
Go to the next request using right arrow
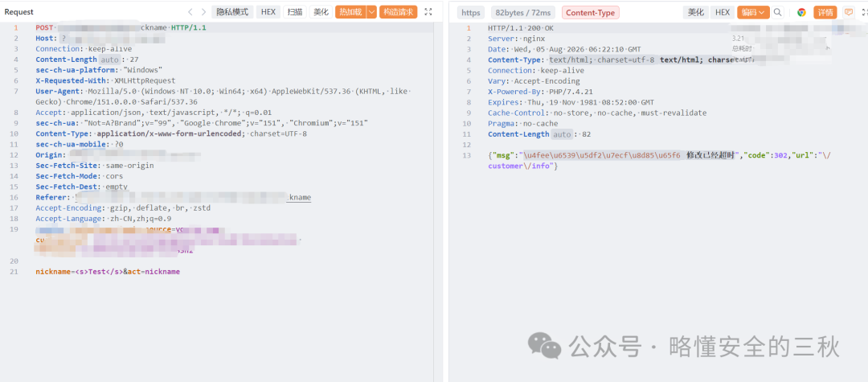click(204, 11)
